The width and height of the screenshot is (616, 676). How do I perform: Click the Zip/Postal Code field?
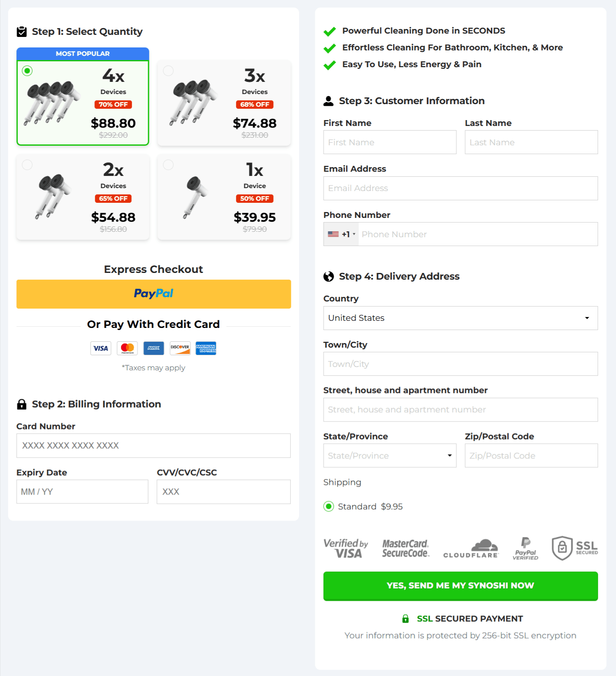point(531,456)
